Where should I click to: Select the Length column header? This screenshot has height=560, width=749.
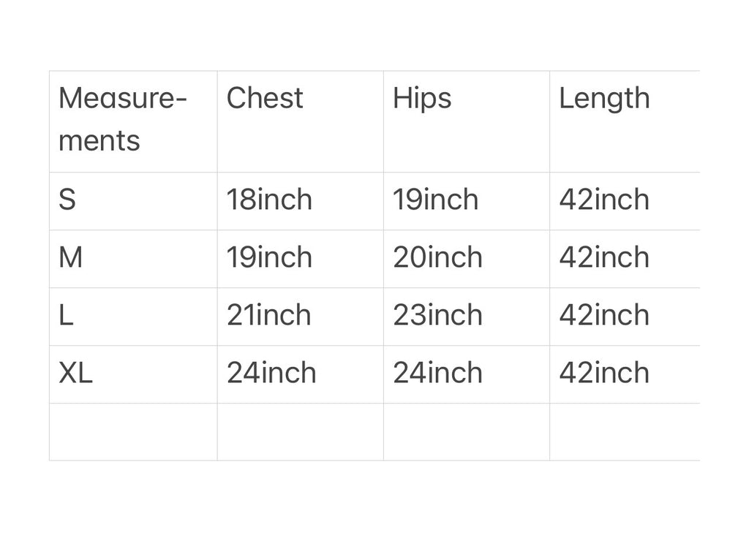pyautogui.click(x=625, y=121)
